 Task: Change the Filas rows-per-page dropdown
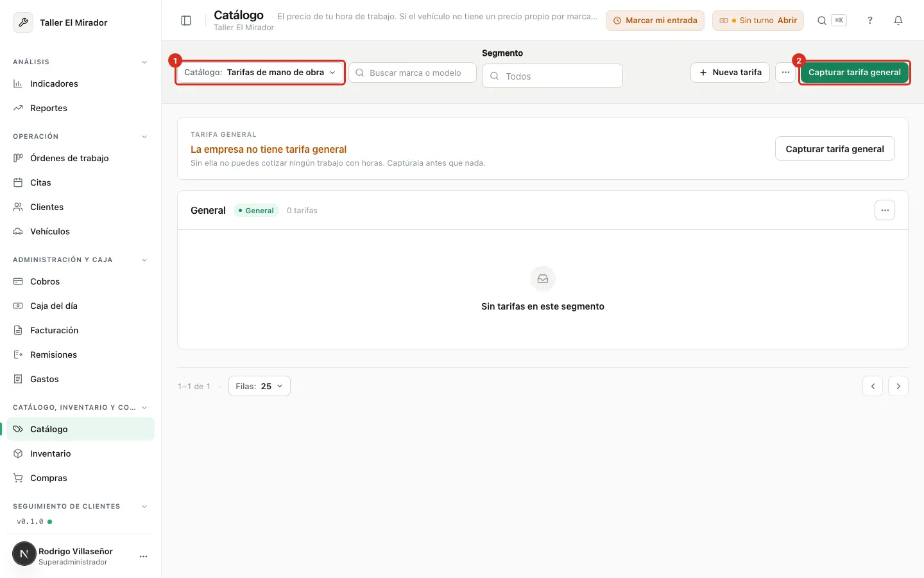pyautogui.click(x=259, y=386)
